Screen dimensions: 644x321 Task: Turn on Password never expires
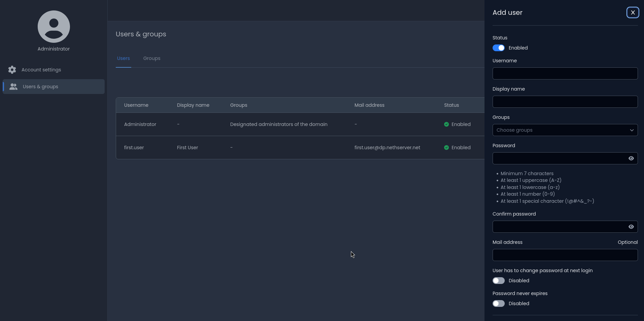(x=498, y=303)
